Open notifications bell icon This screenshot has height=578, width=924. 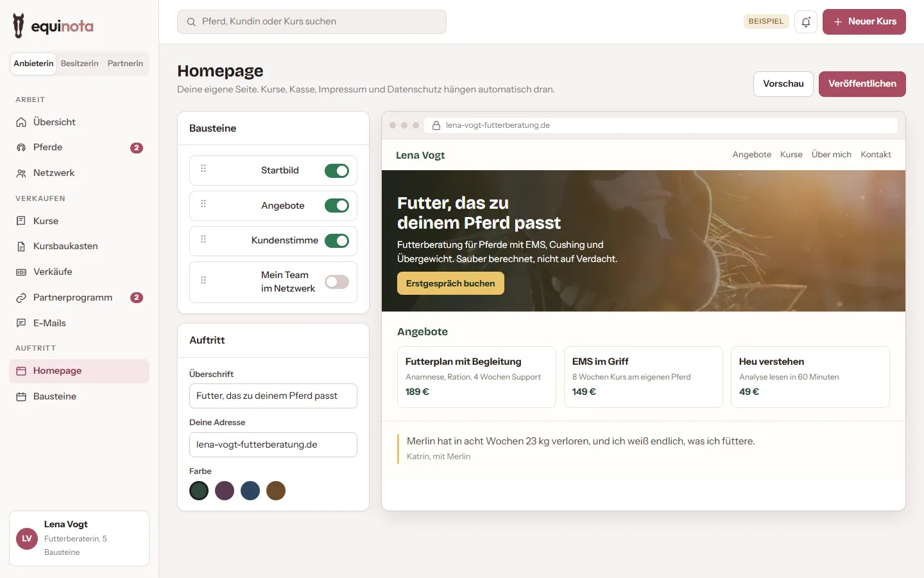coord(806,22)
